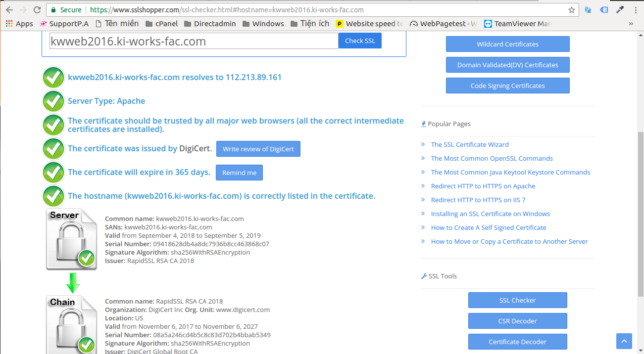Click the hostname input field
The height and width of the screenshot is (354, 644).
(x=194, y=41)
